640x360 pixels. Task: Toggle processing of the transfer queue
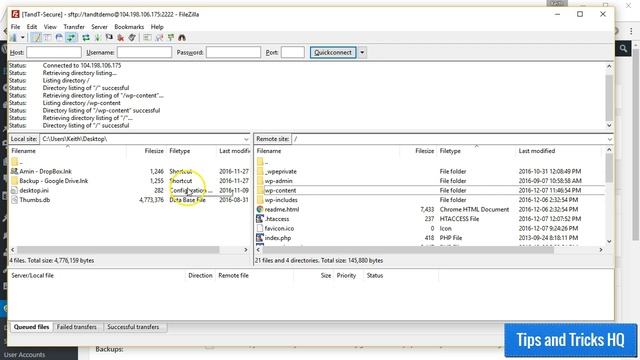(98, 38)
